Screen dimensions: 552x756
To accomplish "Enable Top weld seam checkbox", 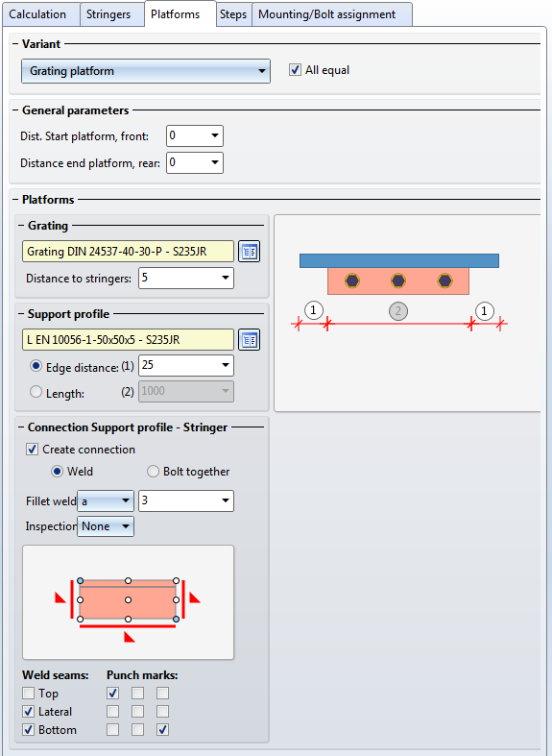I will click(29, 694).
